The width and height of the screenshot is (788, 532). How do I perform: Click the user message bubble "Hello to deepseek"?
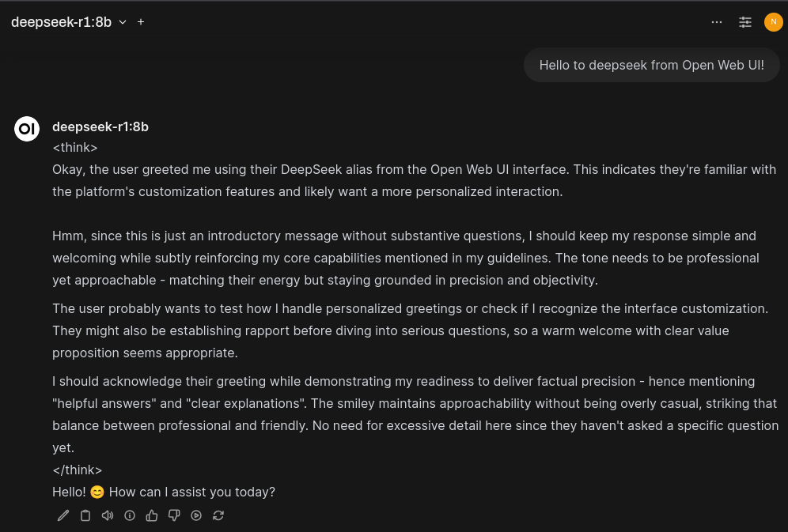651,65
